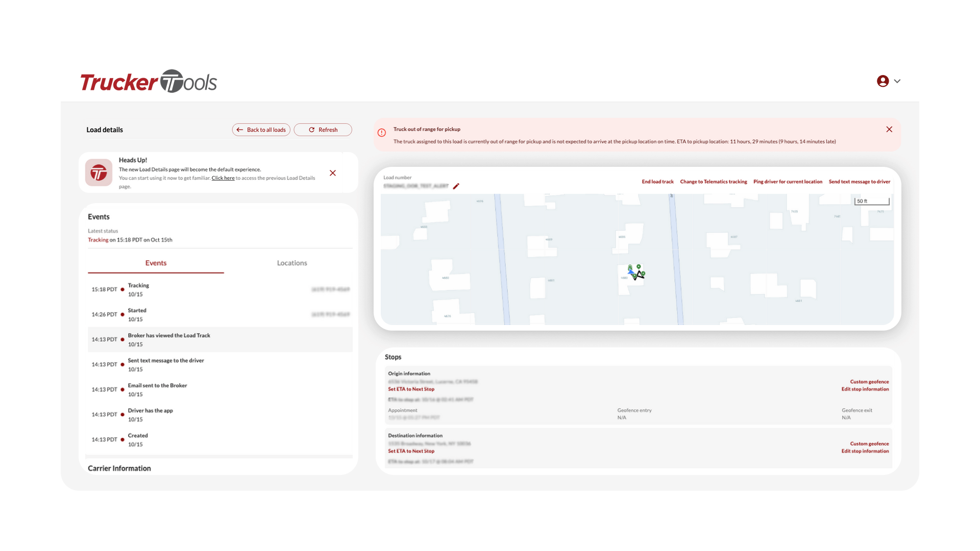Go back to all loads

[x=261, y=130]
